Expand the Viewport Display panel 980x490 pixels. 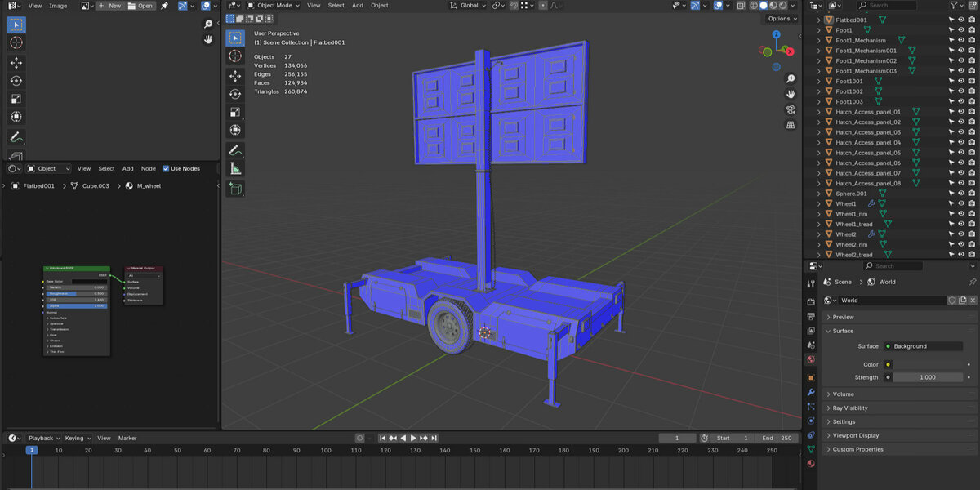(x=857, y=435)
